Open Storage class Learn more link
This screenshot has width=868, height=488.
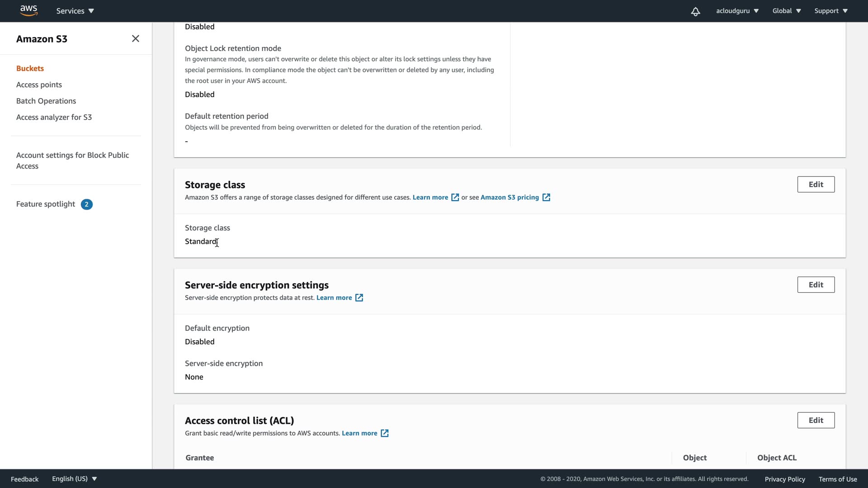pos(430,197)
